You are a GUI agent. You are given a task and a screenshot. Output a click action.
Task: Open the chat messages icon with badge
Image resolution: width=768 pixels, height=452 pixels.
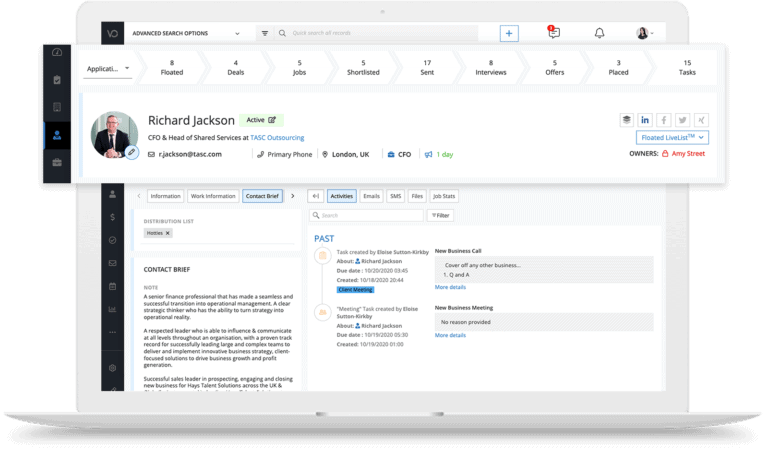pyautogui.click(x=553, y=32)
